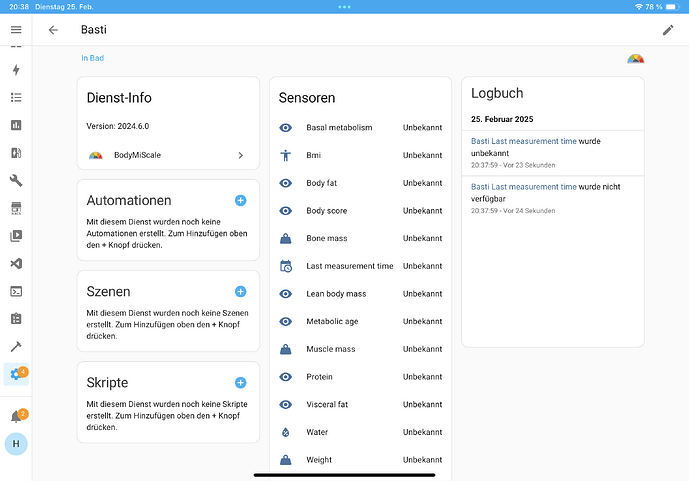Click the 'In Bad' area link

tap(92, 58)
